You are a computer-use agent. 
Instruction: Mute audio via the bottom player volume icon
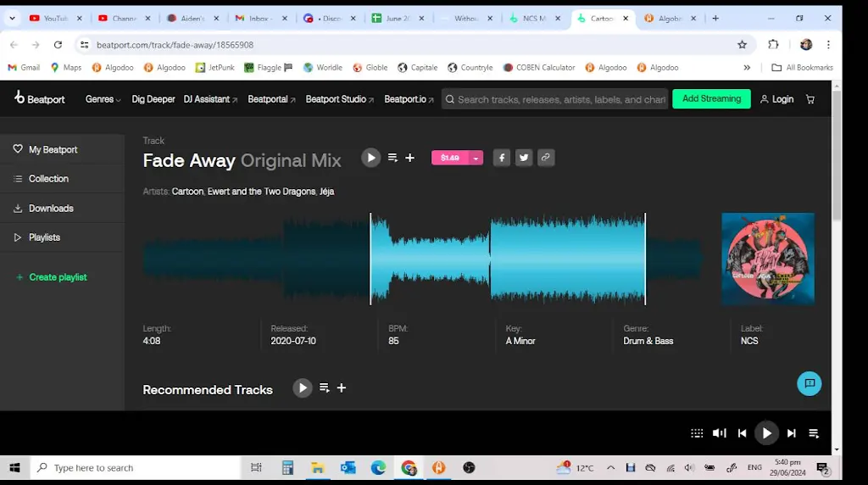(720, 433)
